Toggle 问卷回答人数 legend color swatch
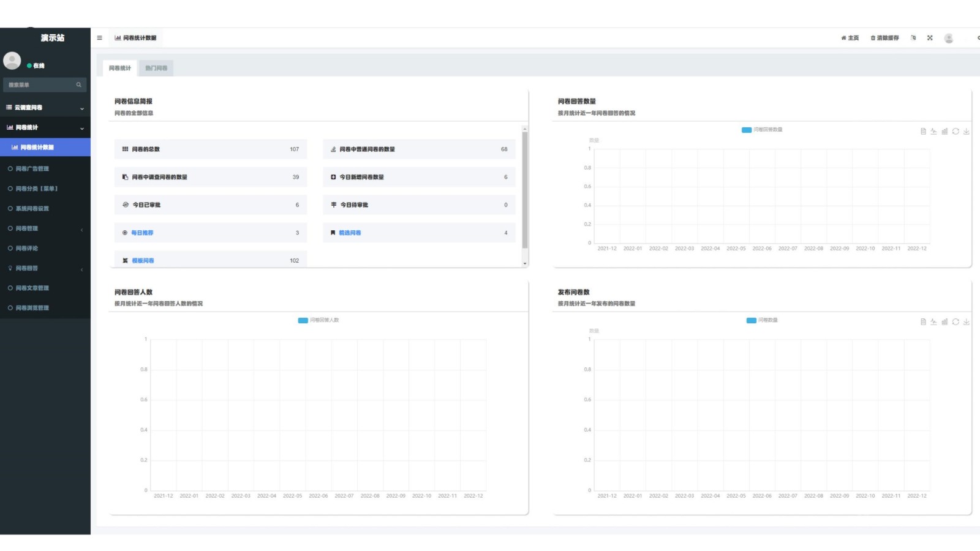 coord(303,320)
